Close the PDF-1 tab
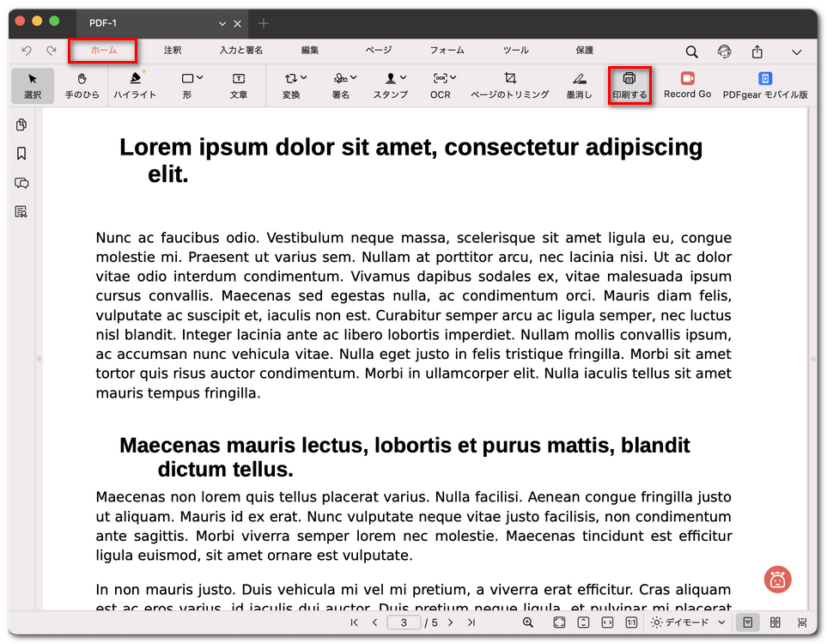 pos(237,24)
